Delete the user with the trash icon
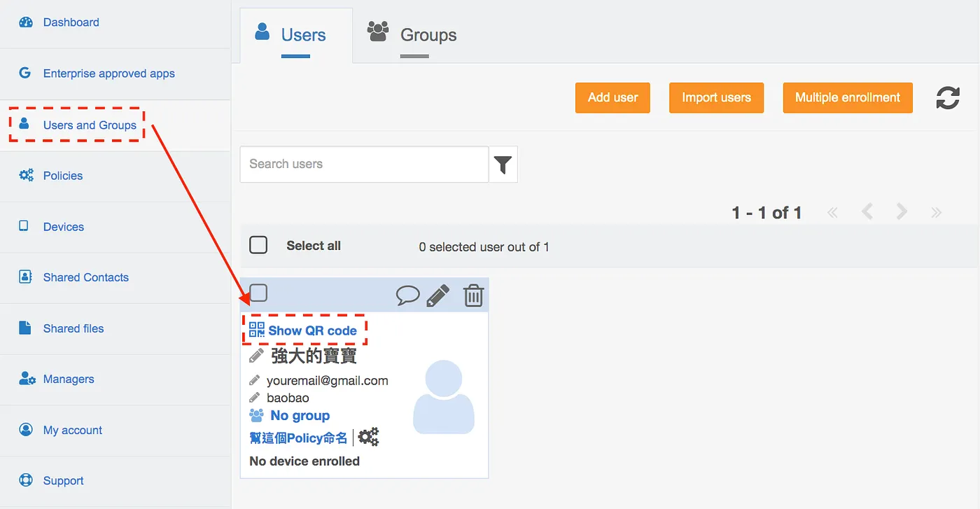This screenshot has width=980, height=509. coord(473,295)
